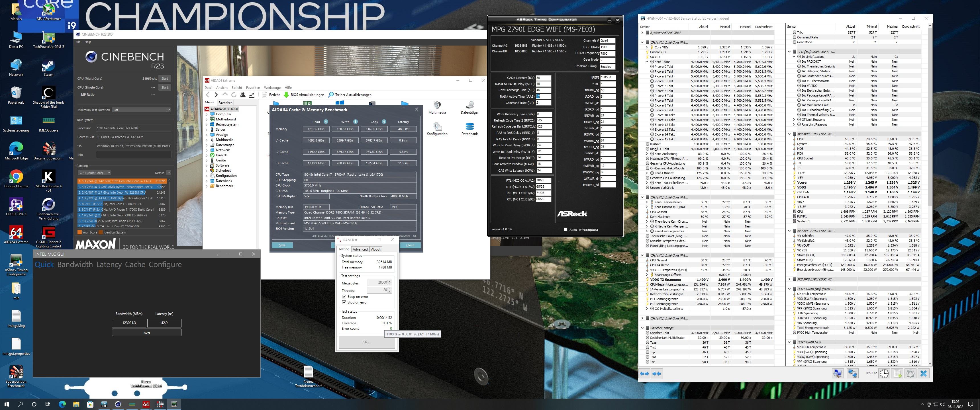
Task: Open the CPU (Multi Core) ranking dropdown
Action: pyautogui.click(x=94, y=173)
